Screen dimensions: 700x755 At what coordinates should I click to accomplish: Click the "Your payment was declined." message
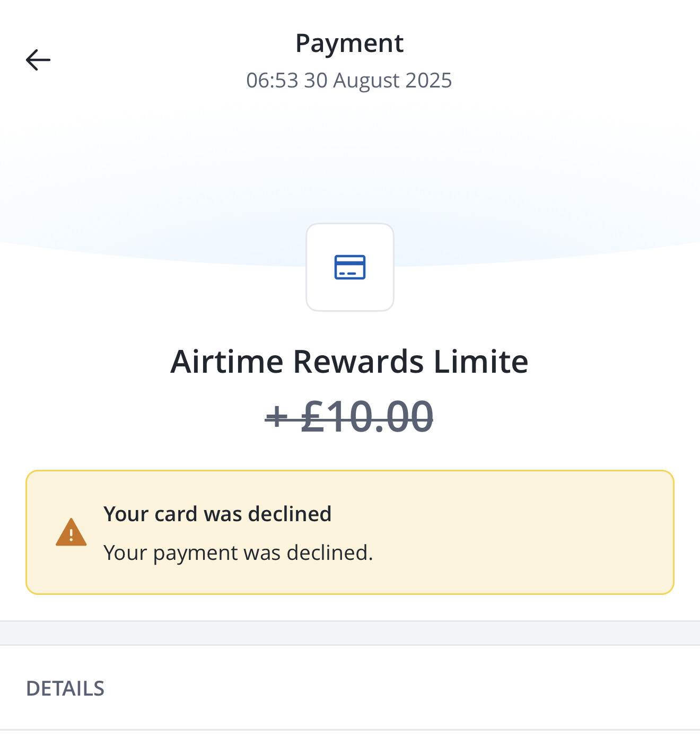238,552
